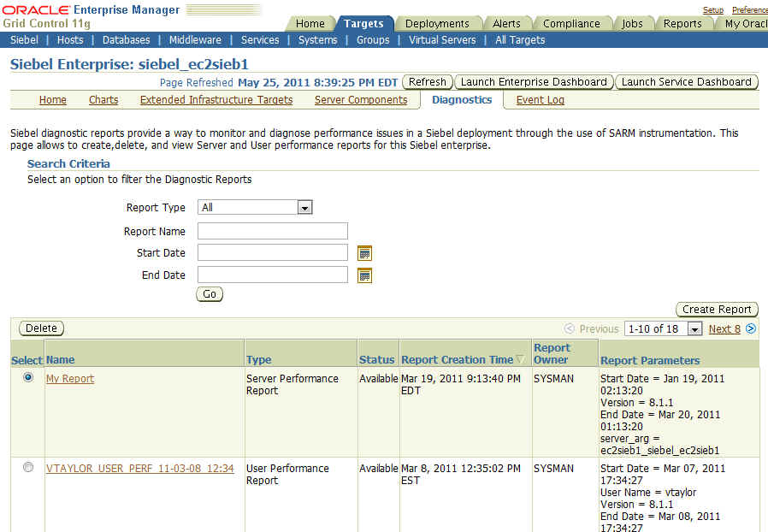Viewport: 768px width, 532px height.
Task: Open Extended Infrastructure Targets link
Action: tap(216, 100)
